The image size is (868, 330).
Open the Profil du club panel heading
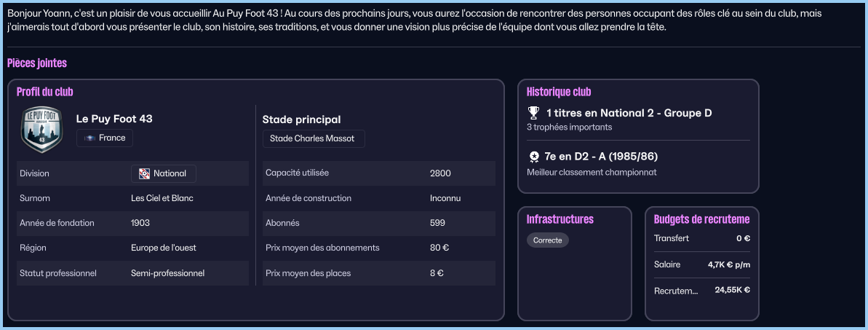click(x=45, y=92)
